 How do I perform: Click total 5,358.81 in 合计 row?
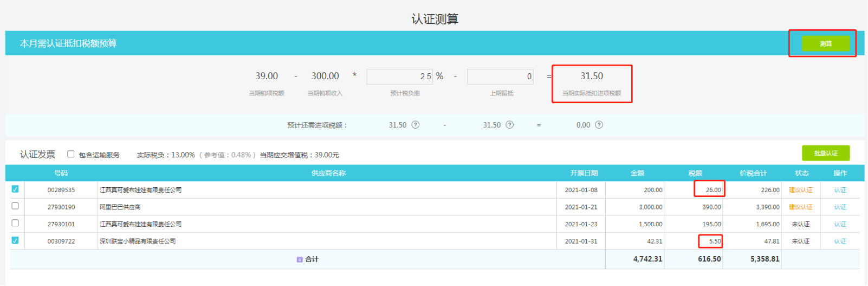coord(765,259)
